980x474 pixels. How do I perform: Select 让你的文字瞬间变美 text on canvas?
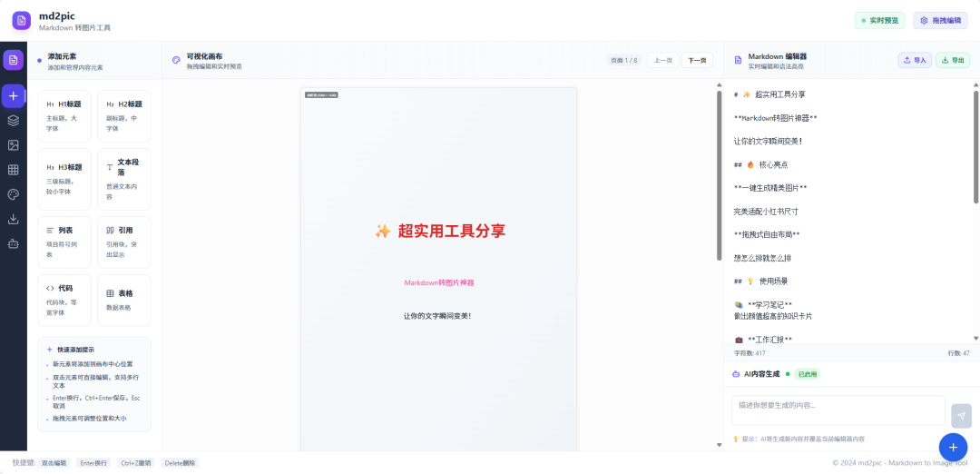pos(437,316)
